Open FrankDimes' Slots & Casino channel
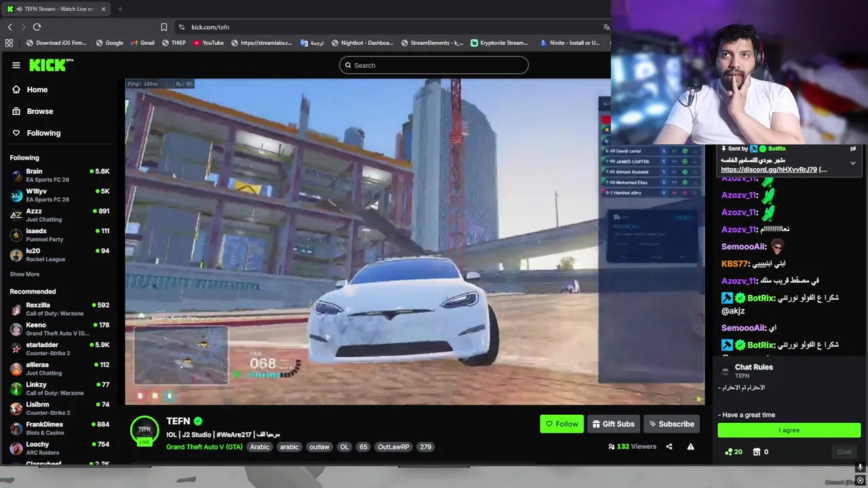The height and width of the screenshot is (488, 868). (x=60, y=428)
